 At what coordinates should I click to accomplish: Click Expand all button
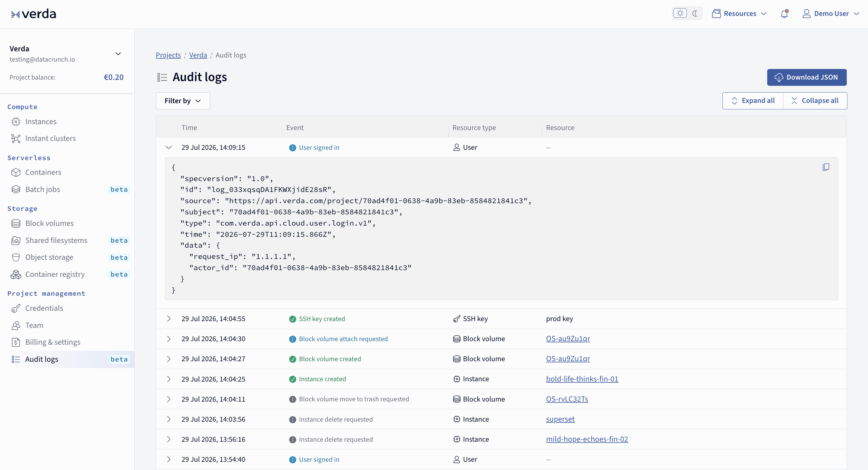click(753, 101)
